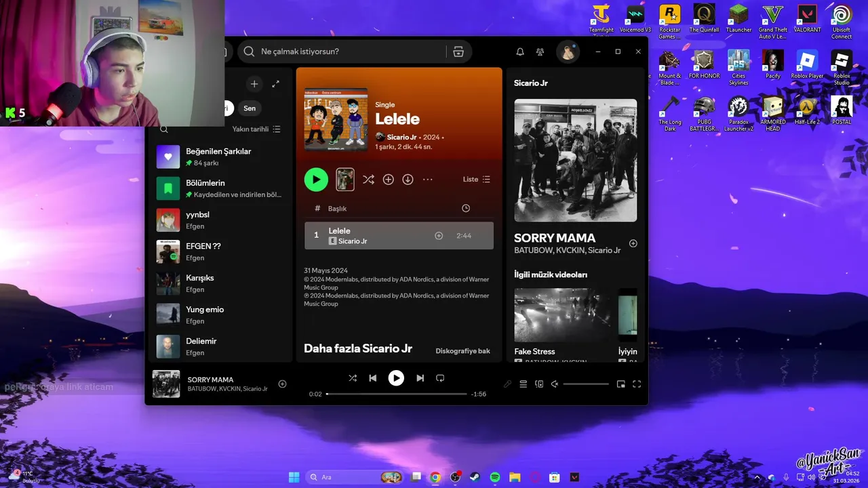Toggle repeat in the player bar

440,378
